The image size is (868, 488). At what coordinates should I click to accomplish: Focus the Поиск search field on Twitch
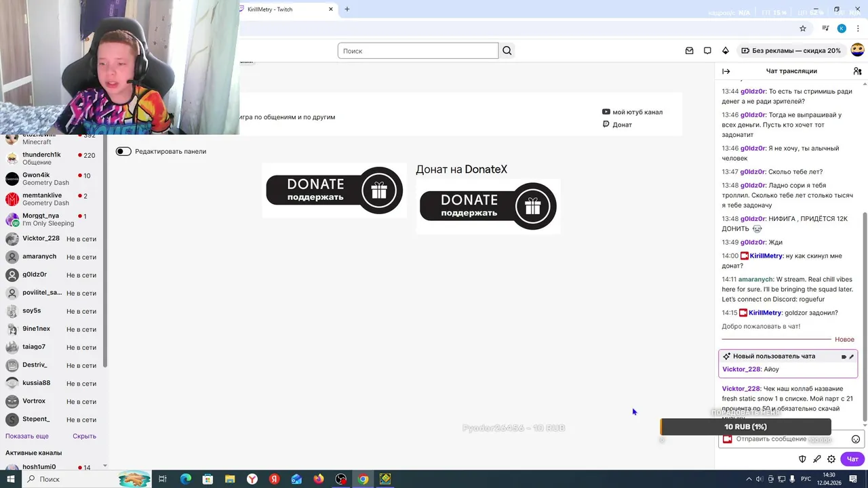pos(418,51)
